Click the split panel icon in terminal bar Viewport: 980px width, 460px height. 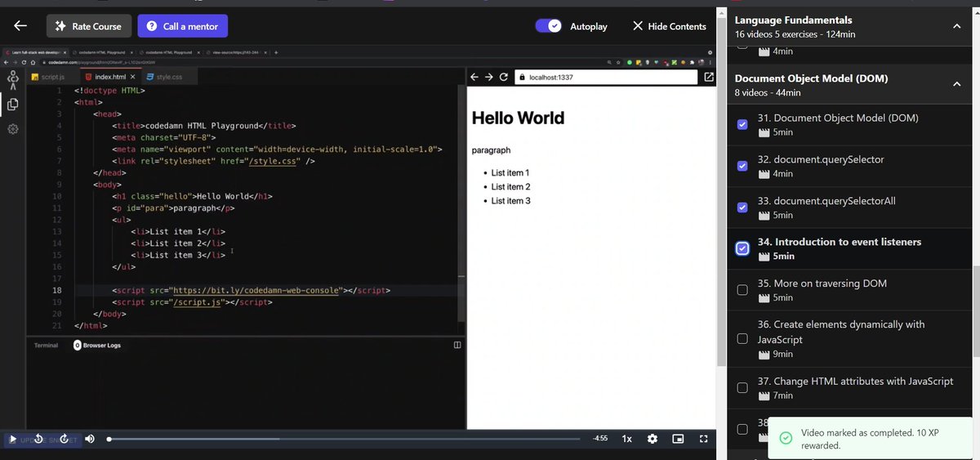tap(457, 345)
